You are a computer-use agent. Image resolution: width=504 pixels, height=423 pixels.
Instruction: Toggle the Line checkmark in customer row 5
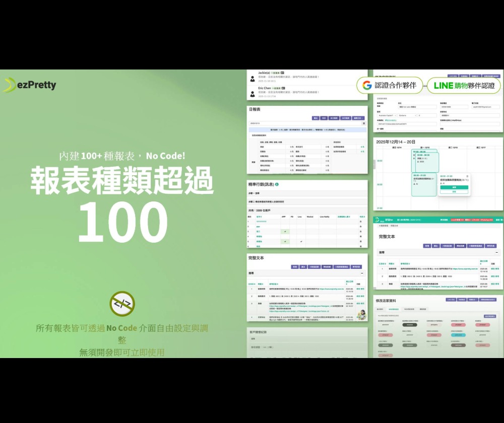click(x=301, y=242)
